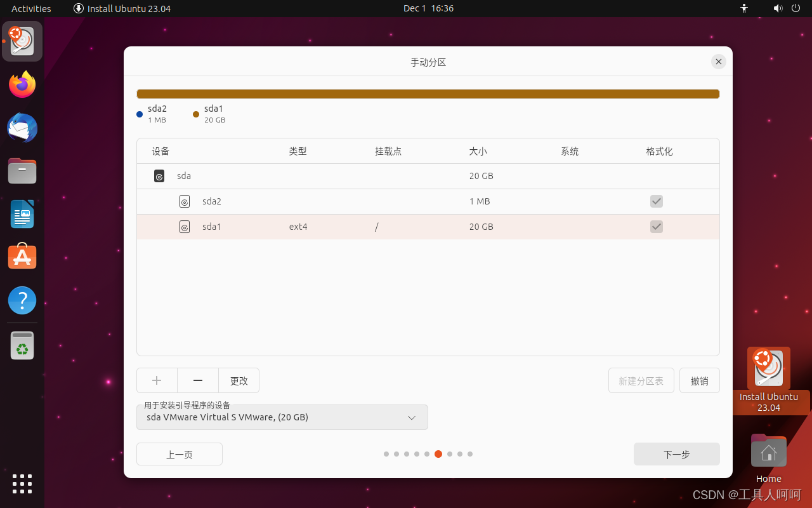Open the Home folder desktop icon

[x=769, y=458]
